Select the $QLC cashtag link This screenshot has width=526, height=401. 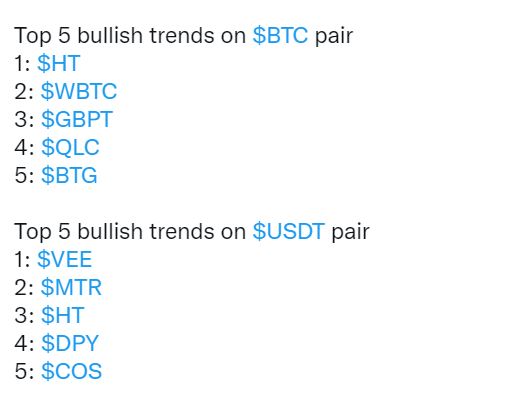pyautogui.click(x=70, y=147)
